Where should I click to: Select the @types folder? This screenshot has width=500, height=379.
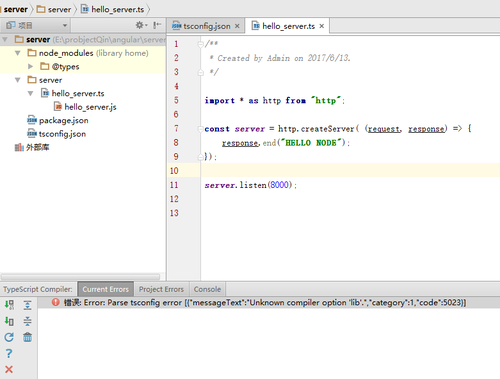pos(60,66)
